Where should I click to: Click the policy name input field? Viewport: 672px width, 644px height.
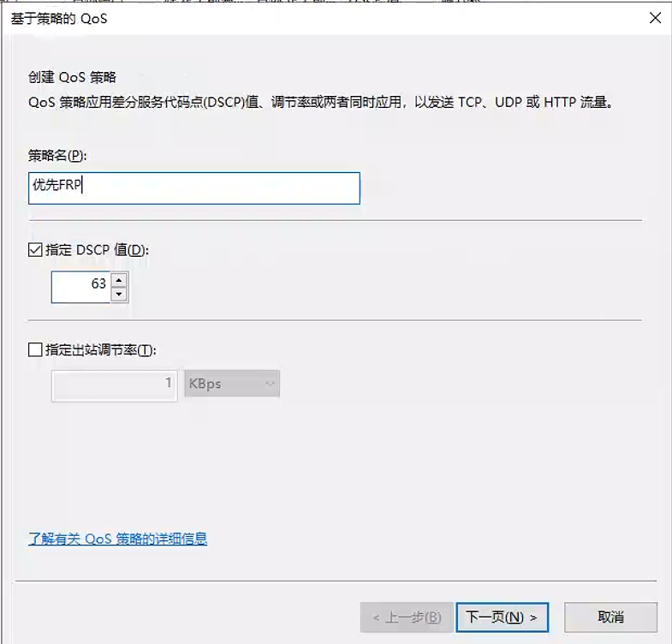coord(193,188)
